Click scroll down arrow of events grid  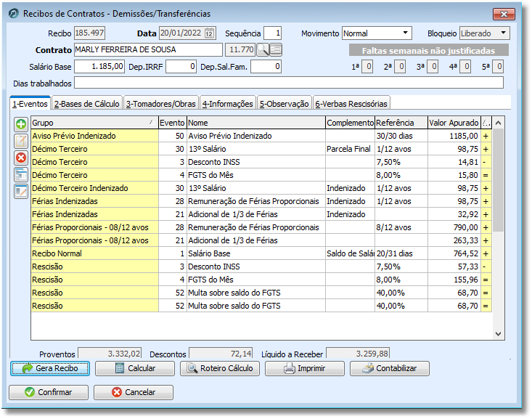[x=498, y=334]
